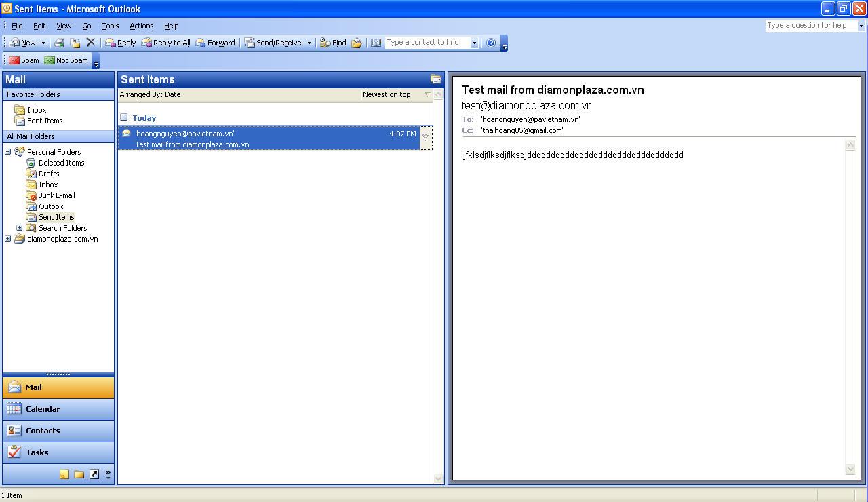The height and width of the screenshot is (502, 868).
Task: Open the Actions menu
Action: coord(142,26)
